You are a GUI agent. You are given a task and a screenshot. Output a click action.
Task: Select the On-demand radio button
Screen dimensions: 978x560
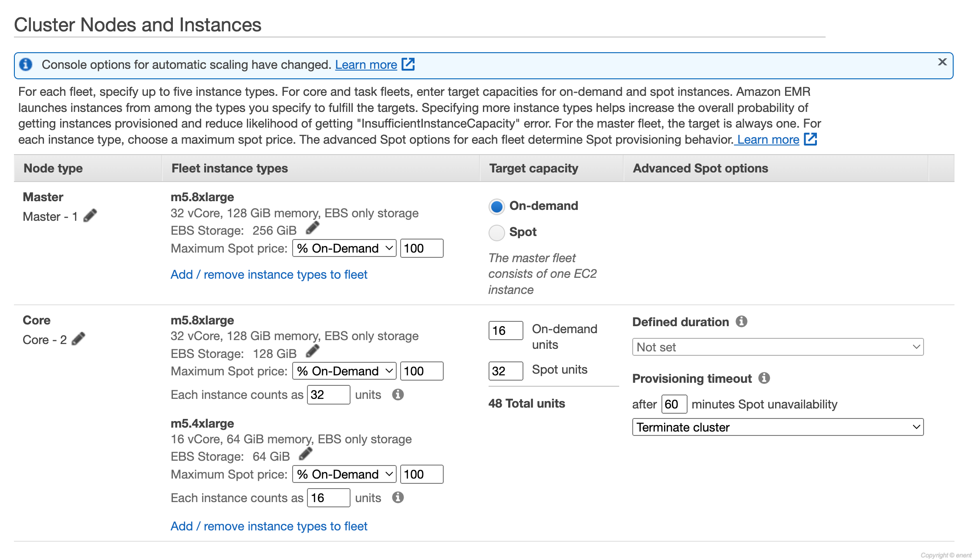coord(496,206)
